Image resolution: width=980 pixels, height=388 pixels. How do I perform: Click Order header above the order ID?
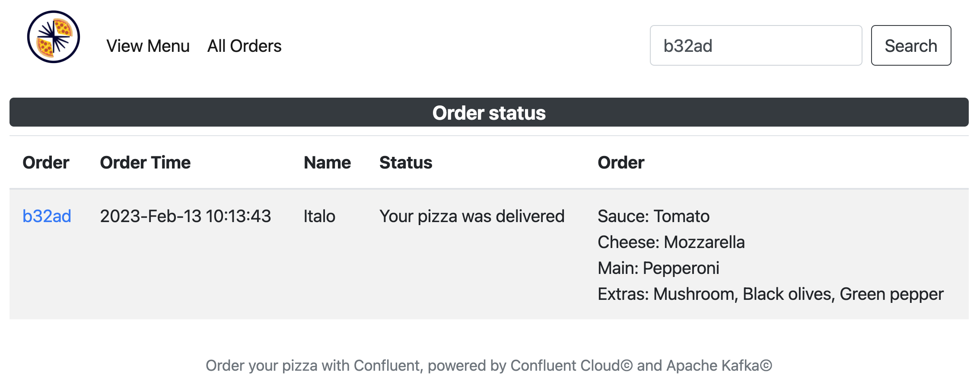pos(46,162)
